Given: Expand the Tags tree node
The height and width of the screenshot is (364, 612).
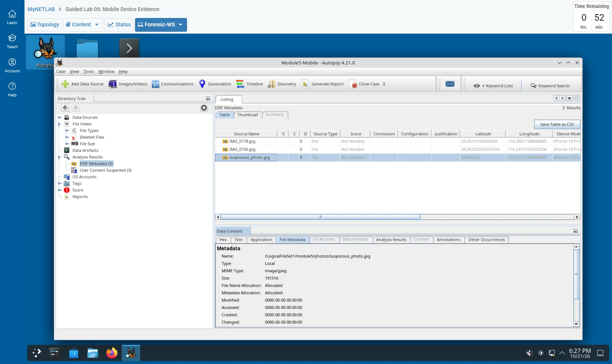Looking at the screenshot, I should 60,184.
